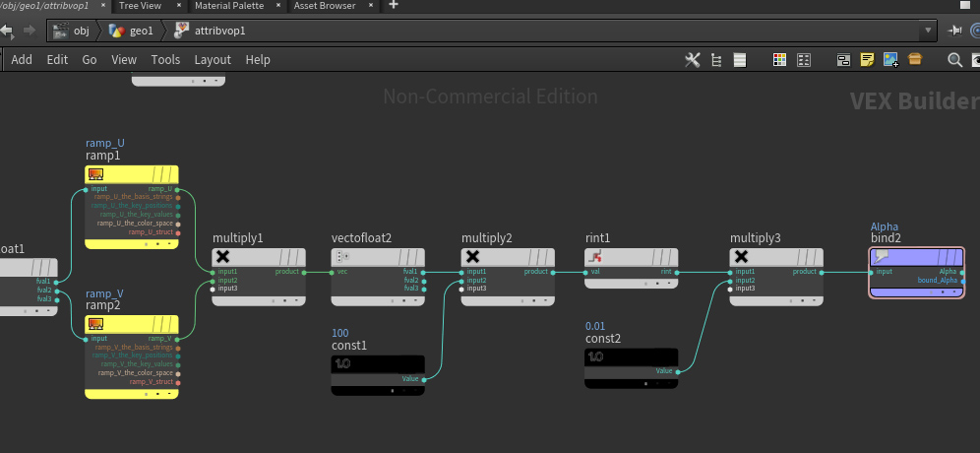The height and width of the screenshot is (453, 980).
Task: Click the input3 port on multiply1
Action: tap(213, 289)
